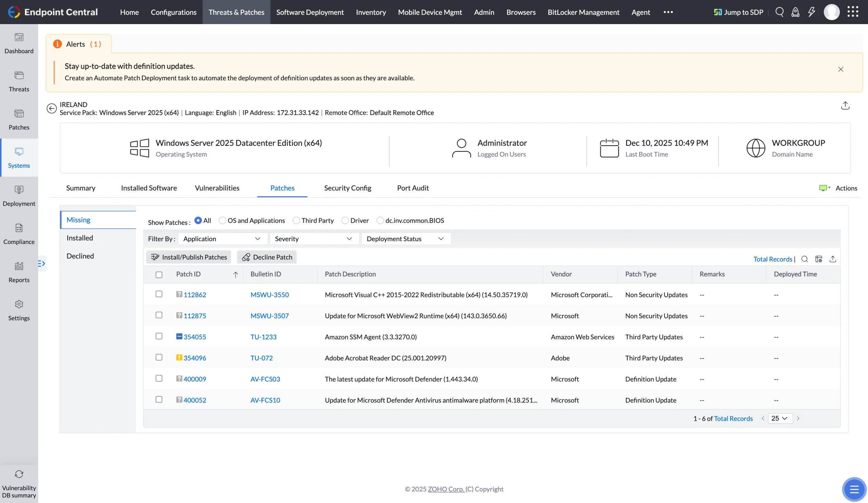Open the ZOHO Corp. footer link
The image size is (868, 503).
(x=446, y=489)
